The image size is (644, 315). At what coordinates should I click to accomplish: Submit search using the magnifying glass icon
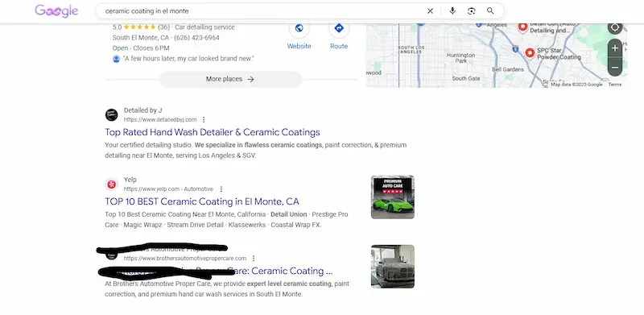[x=490, y=11]
